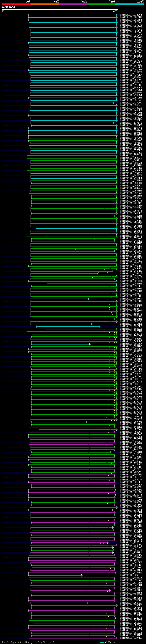This screenshot has height=644, width=146.
Task: Select the UniRef100_A4SYM4 label
Action: 131,452
